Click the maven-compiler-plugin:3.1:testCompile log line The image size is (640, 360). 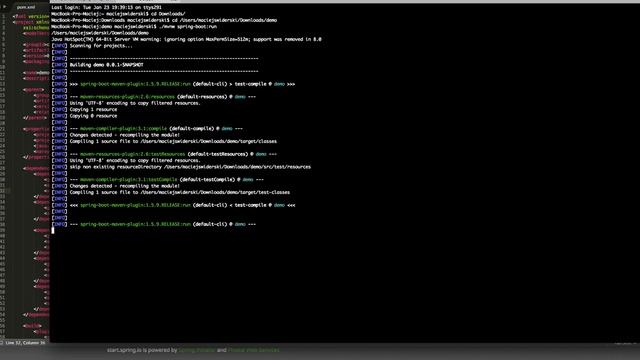click(158, 180)
